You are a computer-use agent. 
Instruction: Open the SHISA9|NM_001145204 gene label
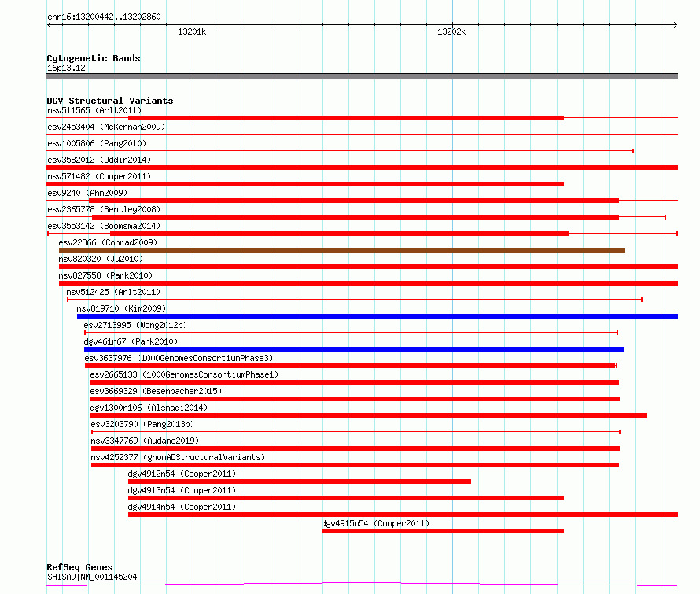(92, 577)
